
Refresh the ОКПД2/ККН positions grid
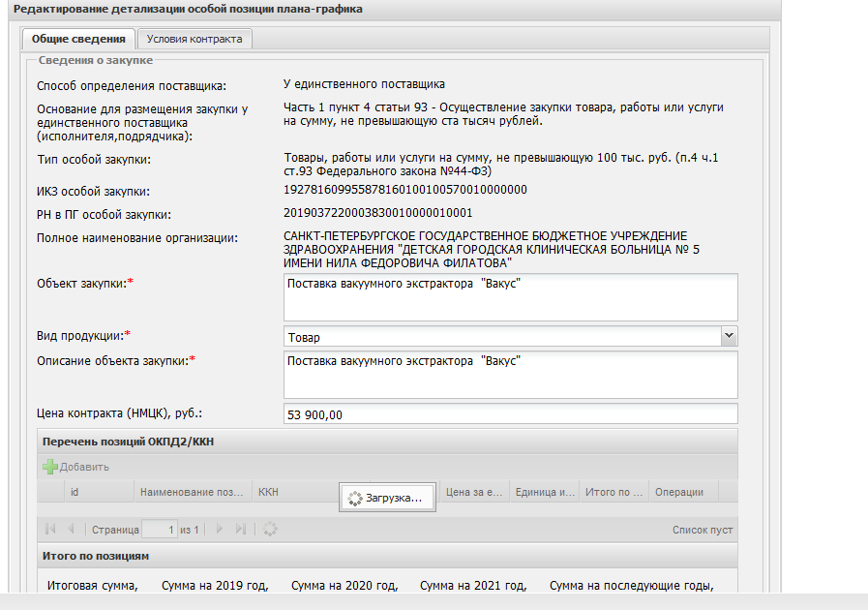tap(270, 530)
